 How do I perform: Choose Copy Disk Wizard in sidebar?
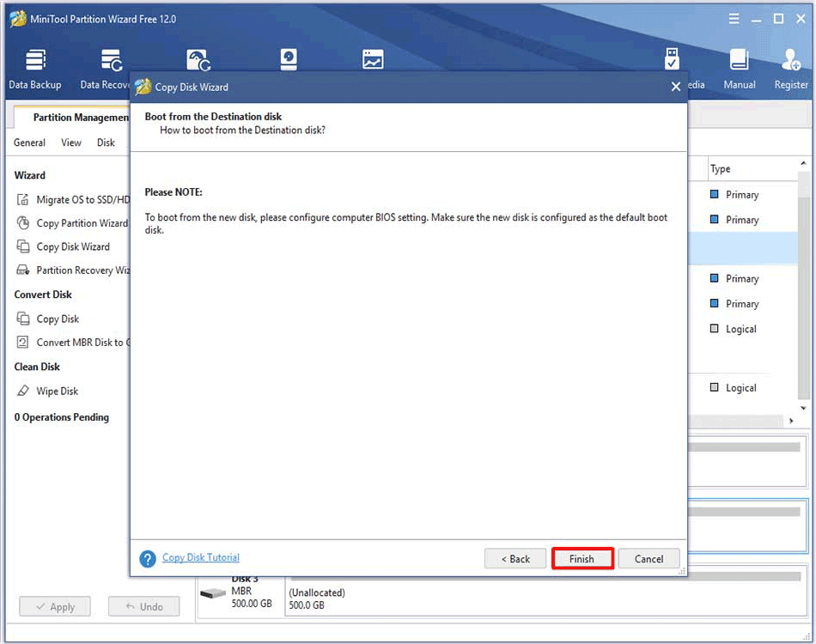point(73,246)
